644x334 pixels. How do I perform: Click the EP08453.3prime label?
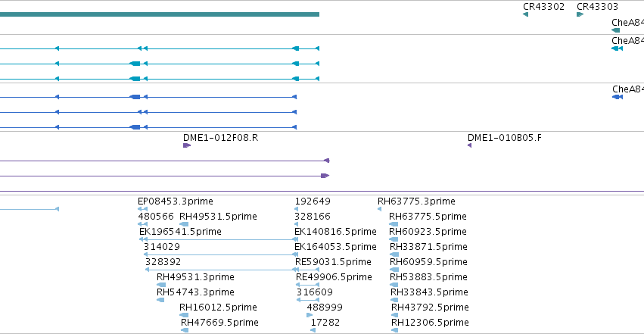176,201
